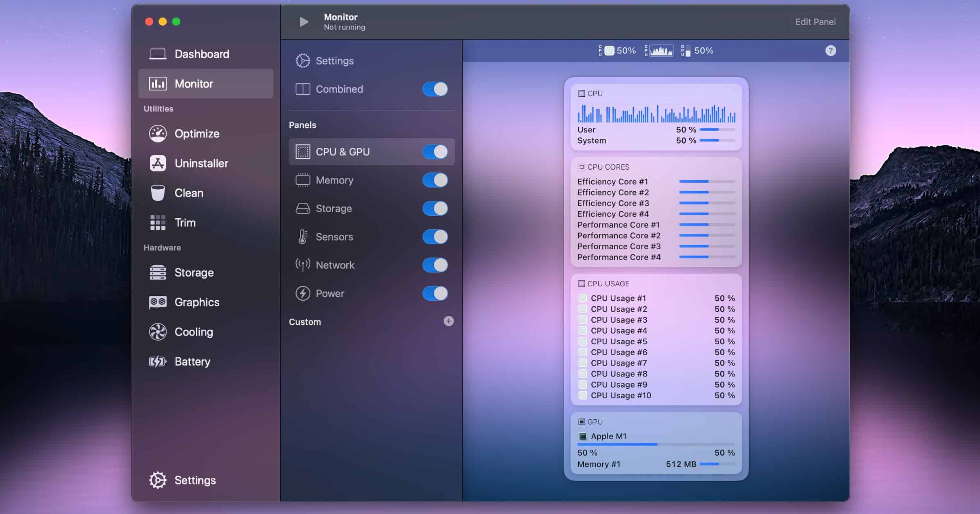This screenshot has height=514, width=980.
Task: Open the Battery section
Action: pyautogui.click(x=192, y=362)
